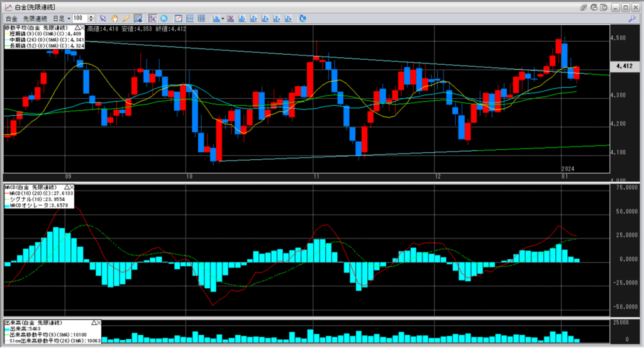Click the 長期線(52) legend entry
Image resolution: width=644 pixels, height=348 pixels.
click(45, 46)
